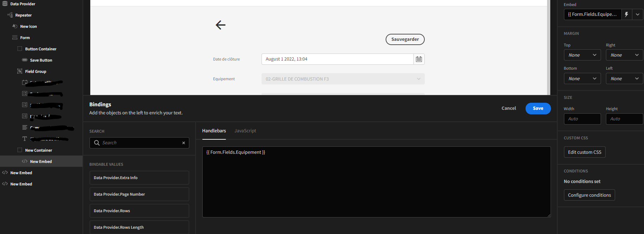The width and height of the screenshot is (644, 234).
Task: Select Data Provider.Rows binding
Action: point(139,211)
